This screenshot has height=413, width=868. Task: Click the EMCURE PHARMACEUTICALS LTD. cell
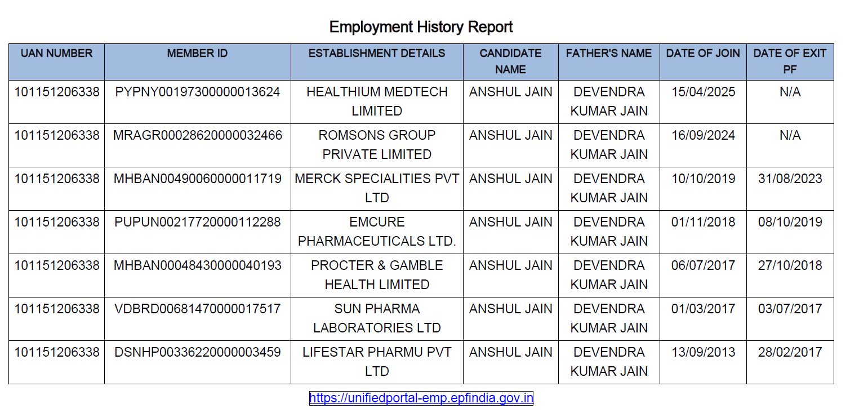pyautogui.click(x=377, y=232)
